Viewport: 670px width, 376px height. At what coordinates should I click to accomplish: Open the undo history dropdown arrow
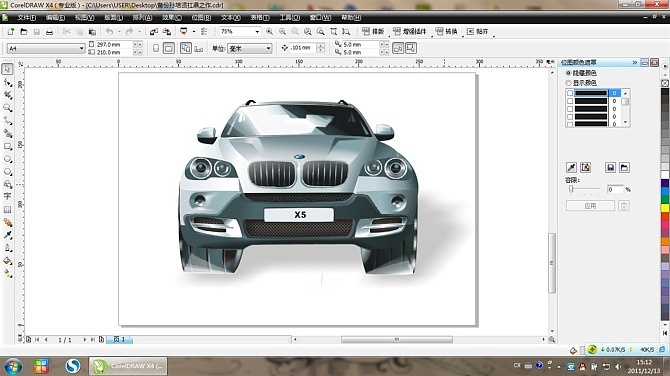tap(119, 32)
